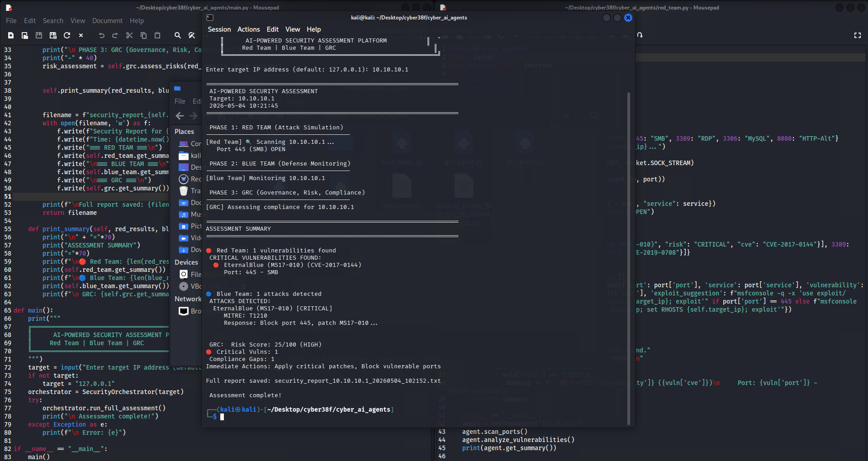This screenshot has width=868, height=461.
Task: Undo last edit in main.py Mousepad
Action: [x=101, y=35]
